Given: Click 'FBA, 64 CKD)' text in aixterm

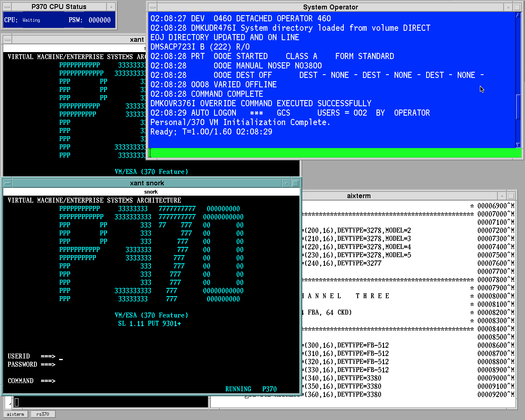Looking at the screenshot, I should [x=330, y=313].
